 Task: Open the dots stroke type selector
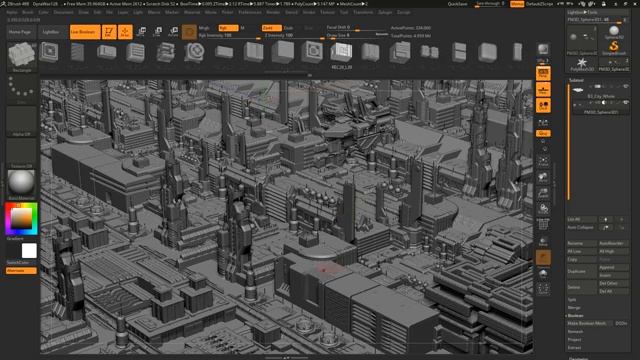(22, 89)
